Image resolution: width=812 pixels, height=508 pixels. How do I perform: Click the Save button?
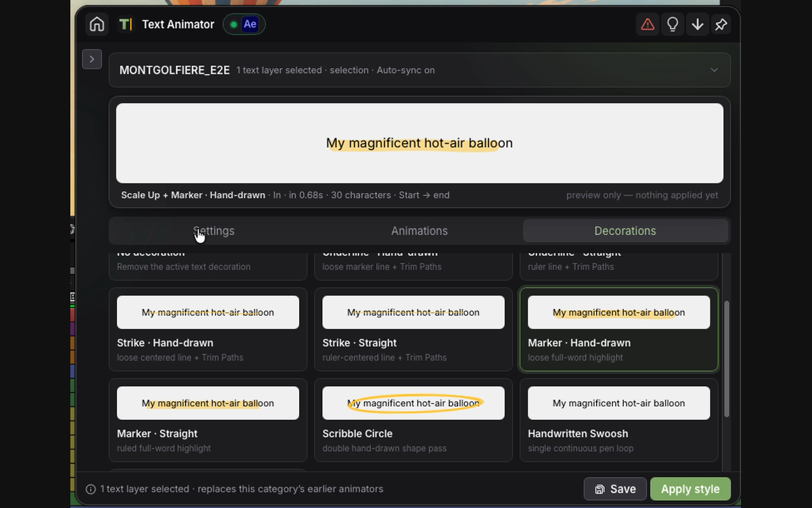pos(615,489)
